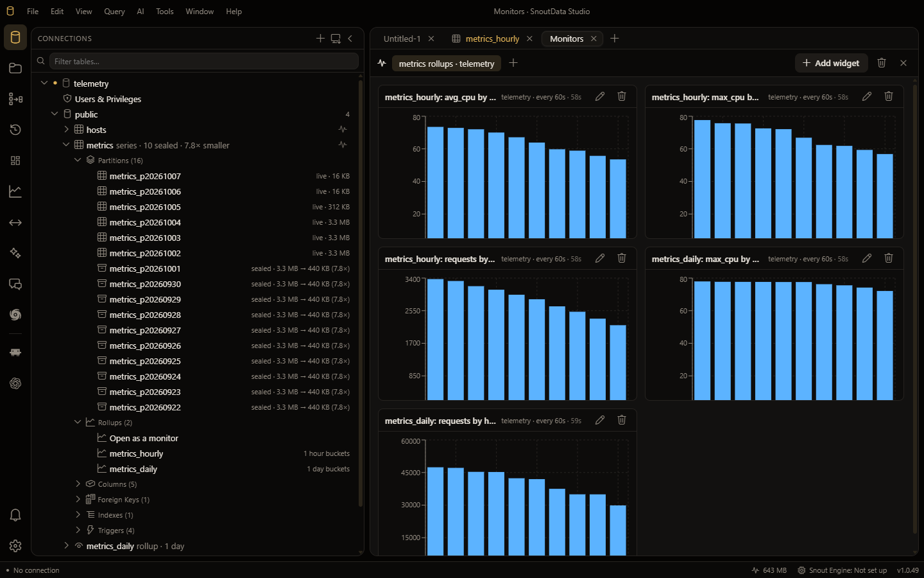Click the Filter tables input field
924x578 pixels.
(x=203, y=61)
